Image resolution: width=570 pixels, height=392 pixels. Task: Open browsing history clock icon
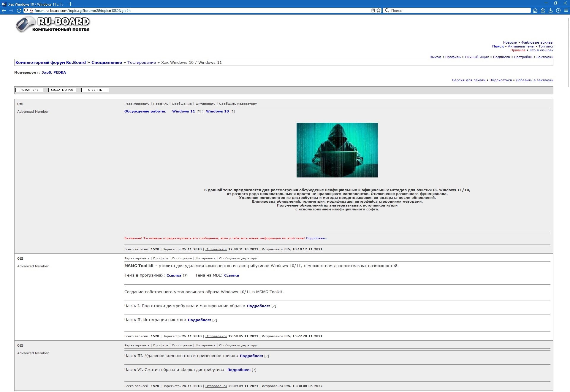pyautogui.click(x=558, y=10)
